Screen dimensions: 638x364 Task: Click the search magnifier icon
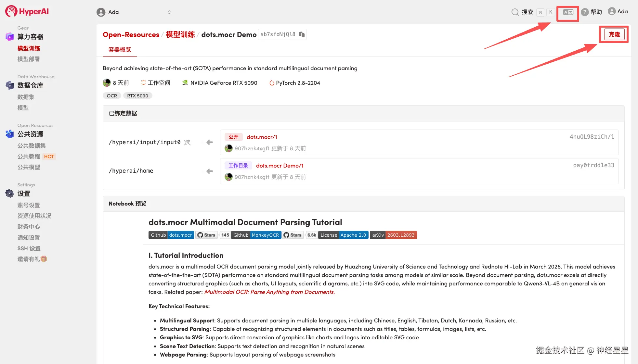515,12
